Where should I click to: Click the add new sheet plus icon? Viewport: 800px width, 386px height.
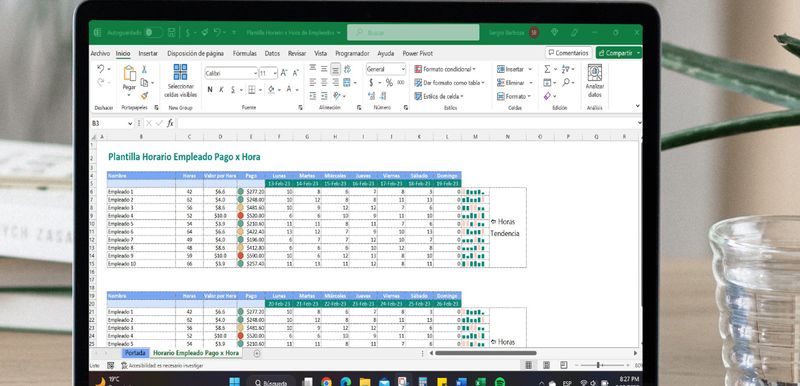(x=257, y=353)
